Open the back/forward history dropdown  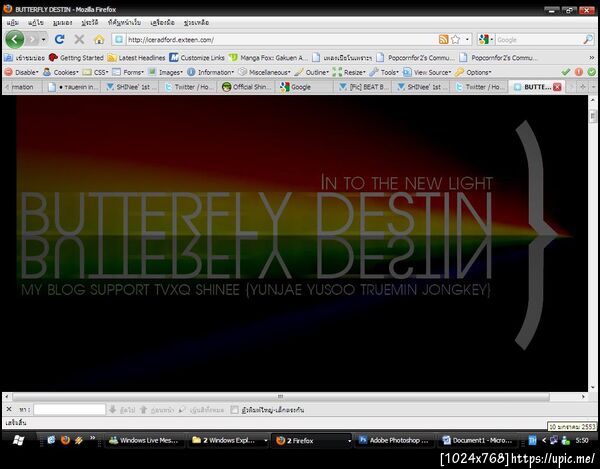click(43, 39)
